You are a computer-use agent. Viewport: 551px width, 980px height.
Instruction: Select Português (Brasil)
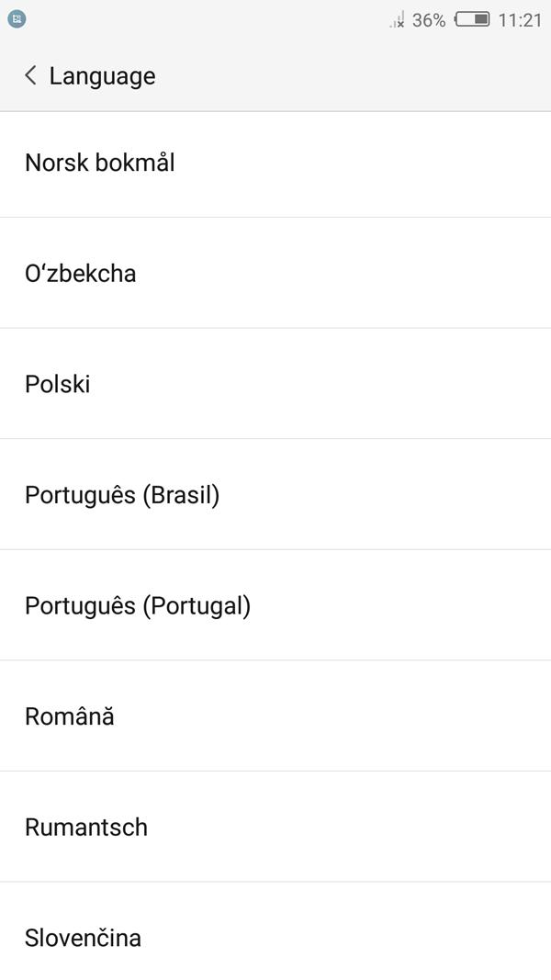(x=275, y=494)
